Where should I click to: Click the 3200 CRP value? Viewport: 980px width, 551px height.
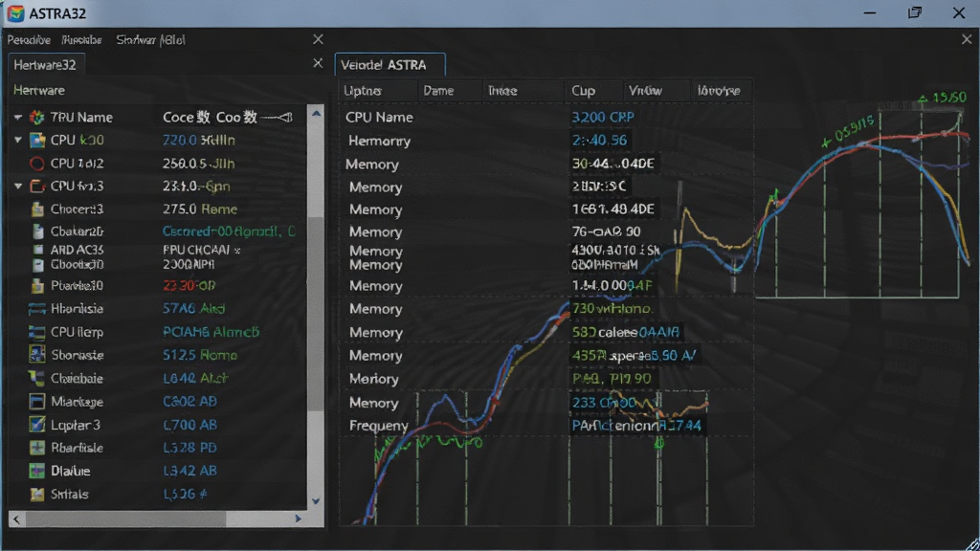tap(603, 117)
